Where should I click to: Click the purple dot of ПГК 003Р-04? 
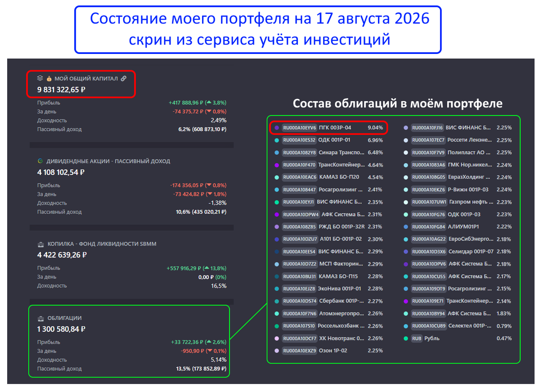click(276, 128)
